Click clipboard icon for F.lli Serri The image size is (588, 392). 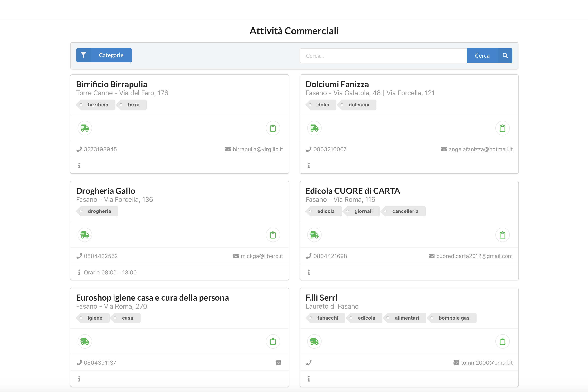click(x=502, y=342)
